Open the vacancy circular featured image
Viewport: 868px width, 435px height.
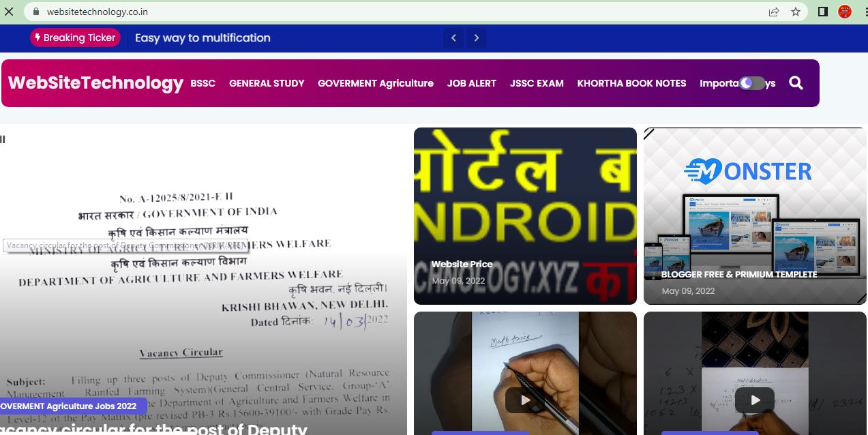coord(203,280)
